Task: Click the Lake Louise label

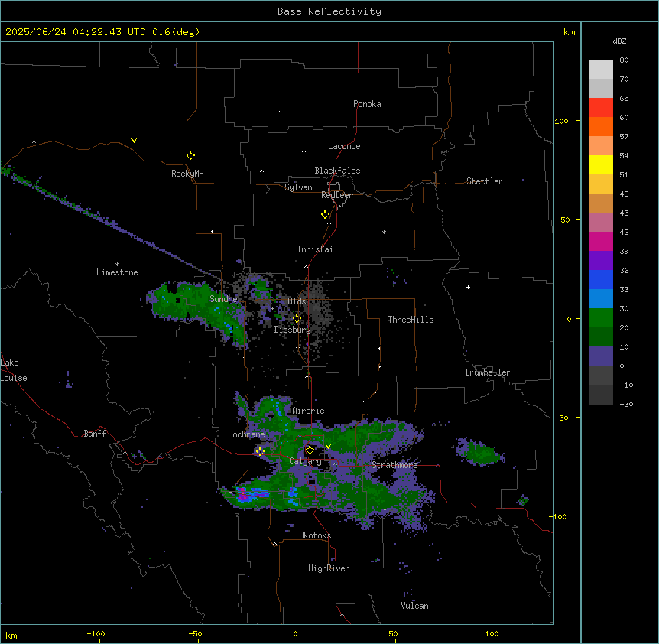Action: click(x=14, y=370)
